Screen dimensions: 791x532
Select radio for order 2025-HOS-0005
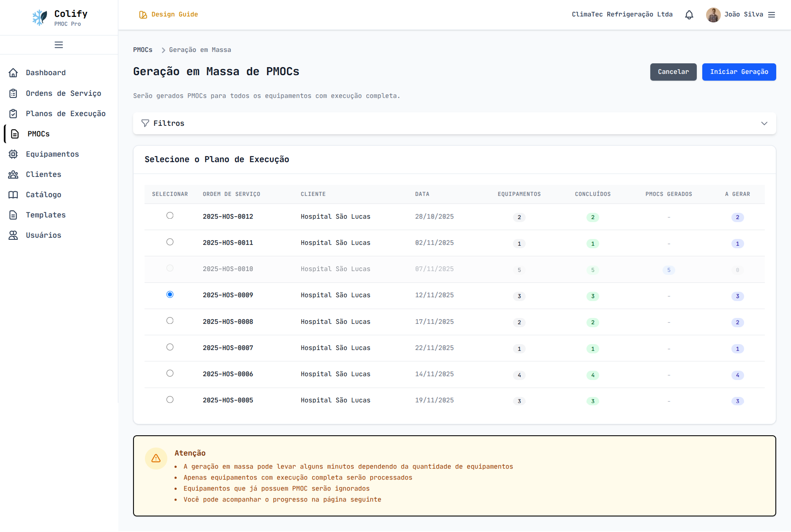point(170,399)
